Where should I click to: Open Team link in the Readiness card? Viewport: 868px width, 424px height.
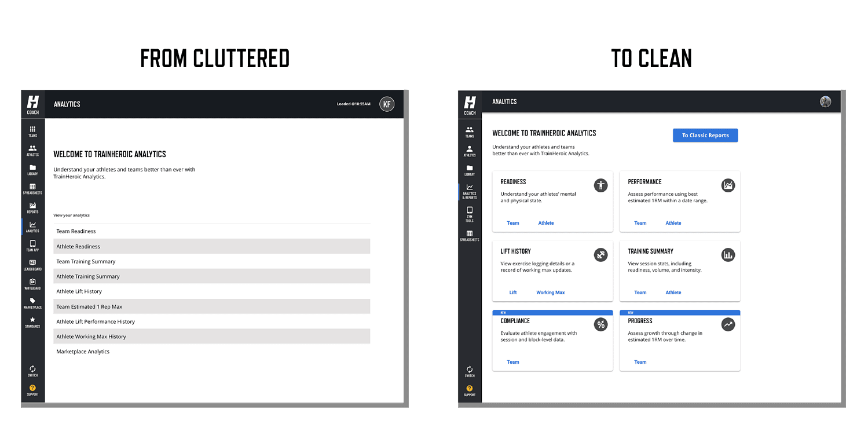tap(513, 223)
